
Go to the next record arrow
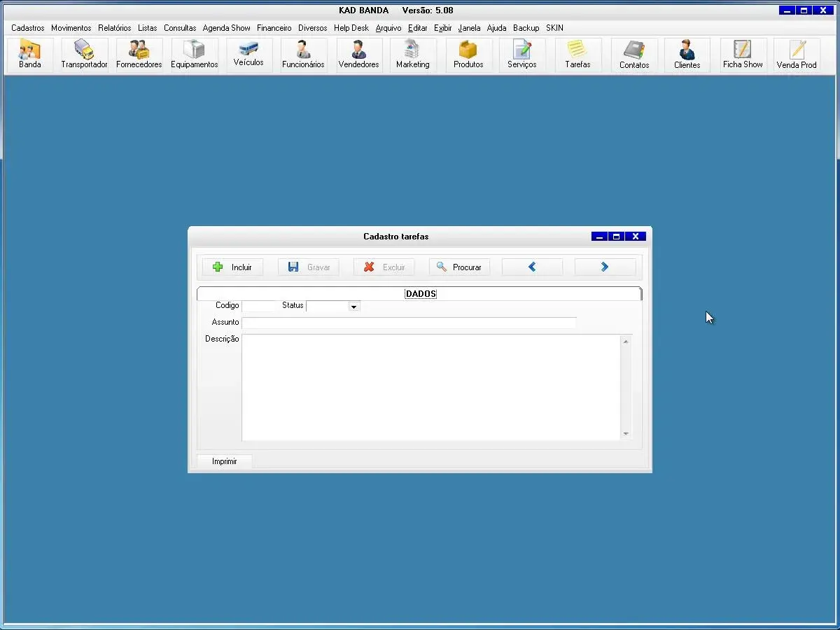605,267
